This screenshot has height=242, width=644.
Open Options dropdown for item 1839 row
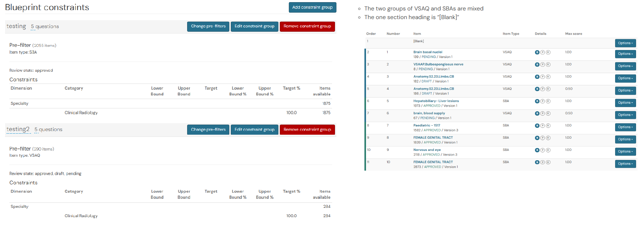625,140
